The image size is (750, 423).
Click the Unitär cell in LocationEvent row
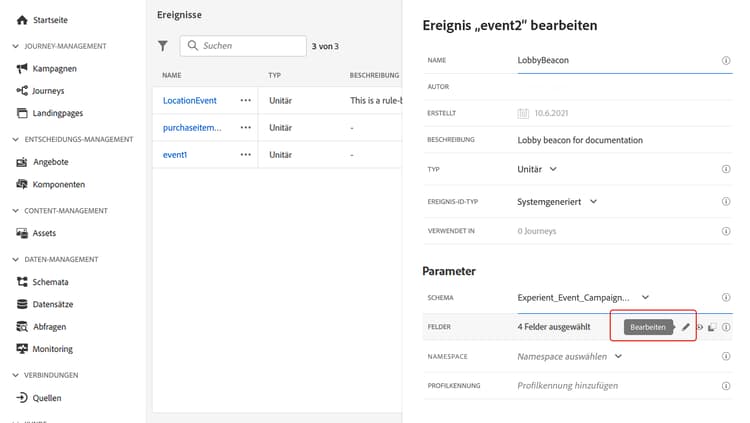(280, 100)
